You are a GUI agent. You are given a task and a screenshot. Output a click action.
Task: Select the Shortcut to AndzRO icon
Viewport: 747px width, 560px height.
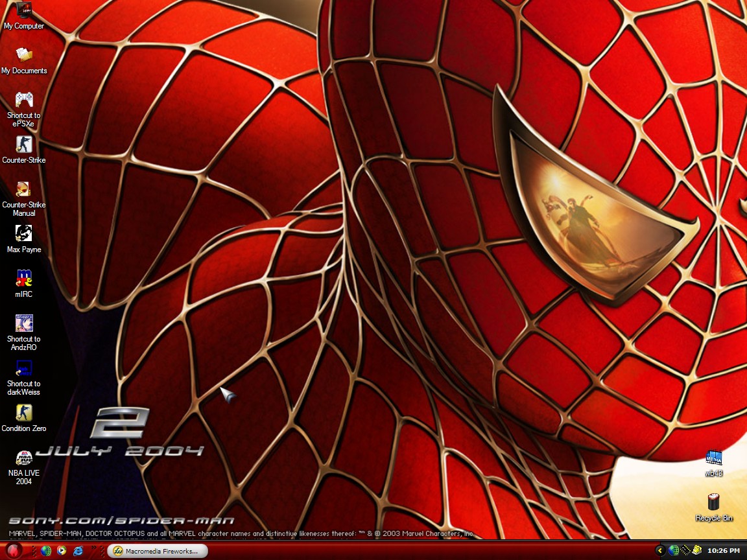coord(24,323)
